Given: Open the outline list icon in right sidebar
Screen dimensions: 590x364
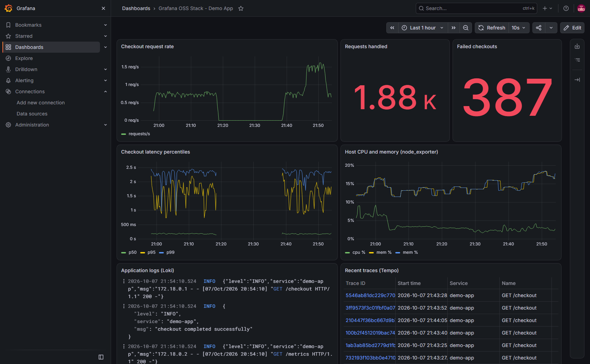Looking at the screenshot, I should point(577,60).
